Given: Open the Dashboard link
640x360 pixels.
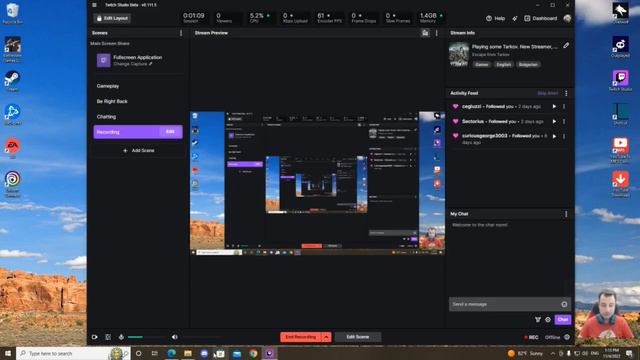Looking at the screenshot, I should pyautogui.click(x=540, y=18).
